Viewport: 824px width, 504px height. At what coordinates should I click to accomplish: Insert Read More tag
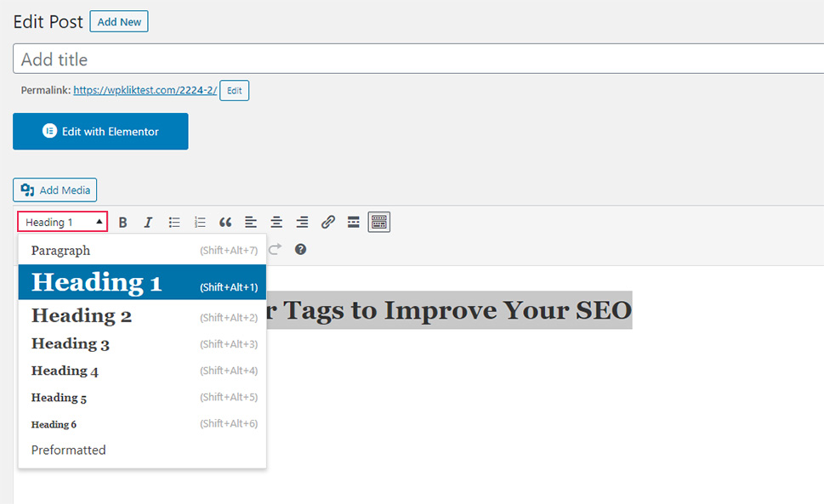[354, 222]
